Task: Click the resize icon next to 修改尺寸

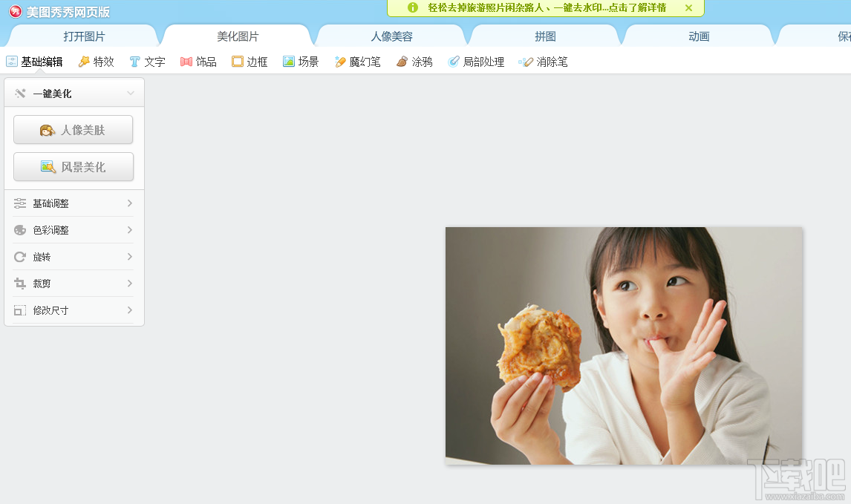Action: (x=20, y=310)
